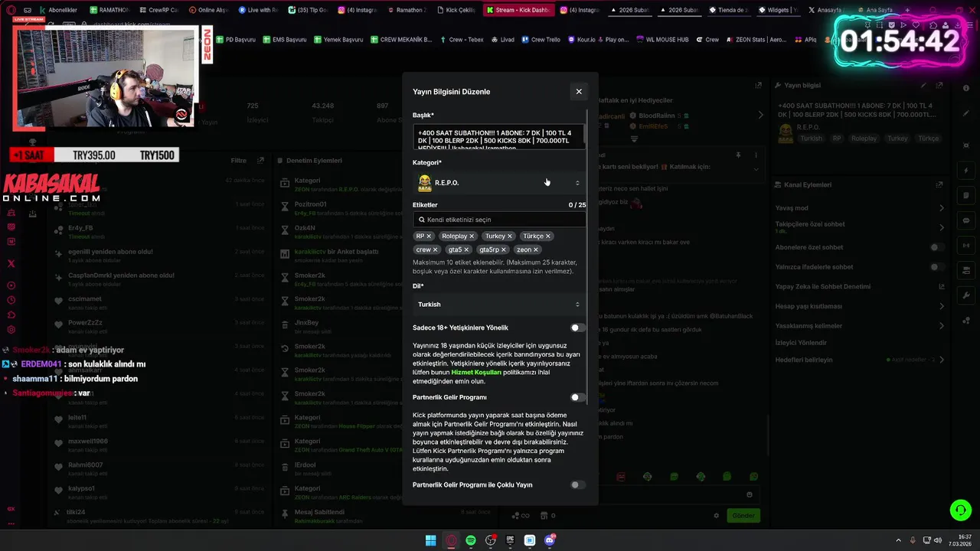Pop out the Yayın bilgisi panel
This screenshot has height=551, width=980.
(940, 86)
